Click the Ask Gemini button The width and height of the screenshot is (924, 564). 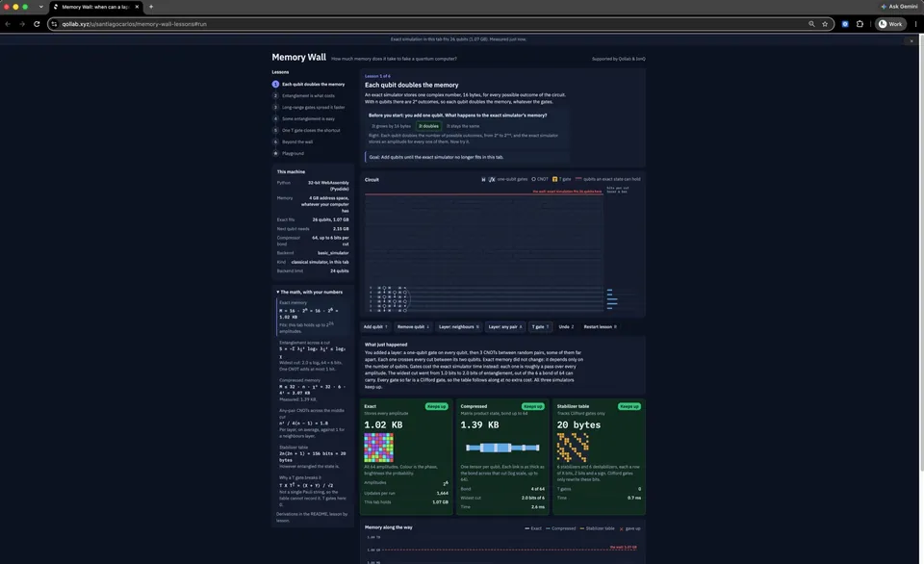[x=899, y=7]
